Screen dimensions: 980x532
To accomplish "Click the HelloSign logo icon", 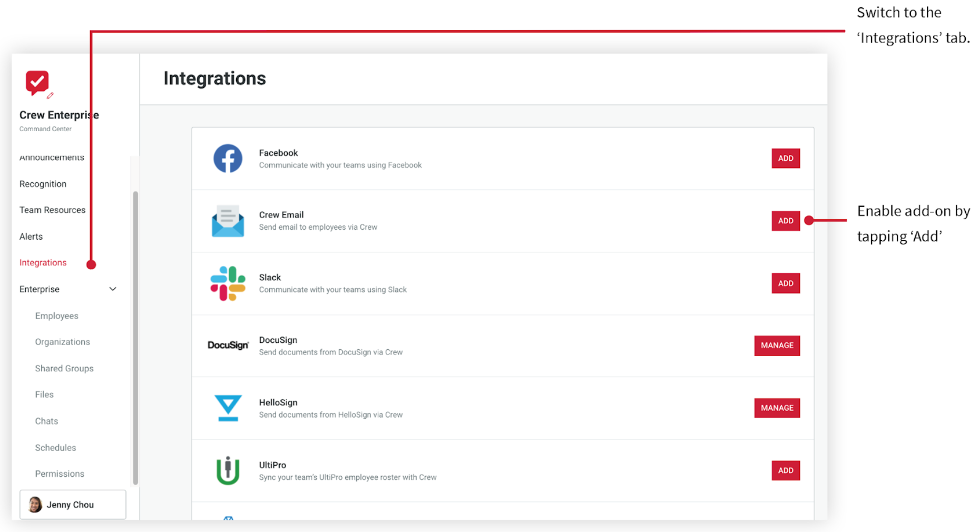I will [x=228, y=408].
